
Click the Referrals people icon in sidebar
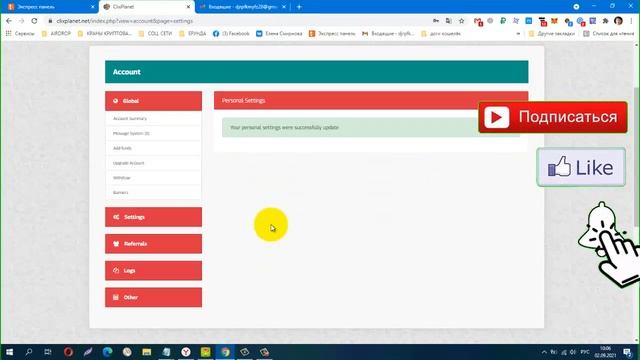coord(116,244)
